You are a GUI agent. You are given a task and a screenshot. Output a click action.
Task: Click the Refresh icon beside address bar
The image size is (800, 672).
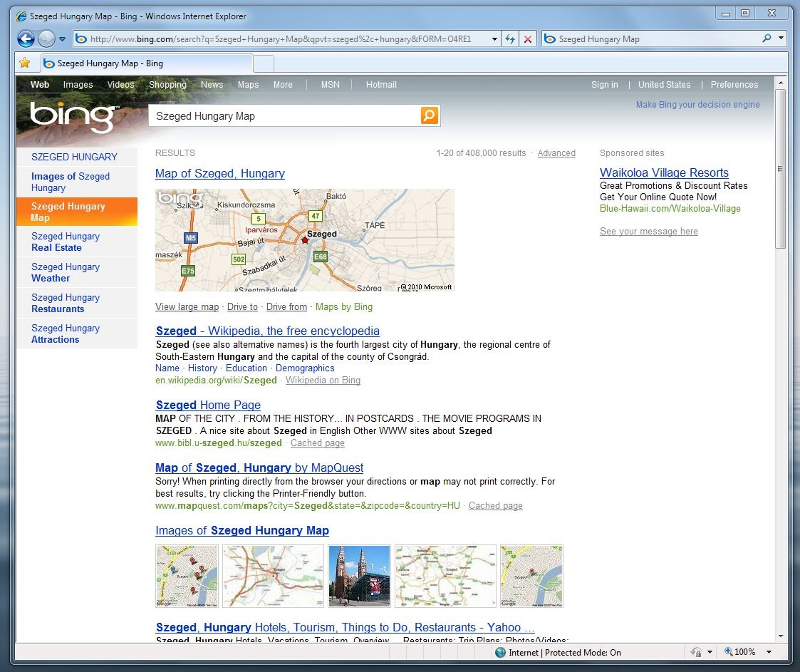(509, 38)
